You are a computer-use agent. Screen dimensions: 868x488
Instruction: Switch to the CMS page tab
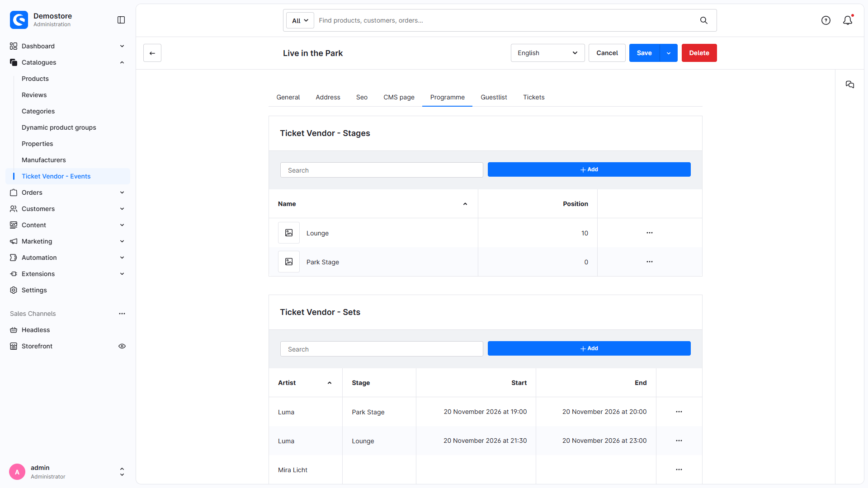click(399, 97)
